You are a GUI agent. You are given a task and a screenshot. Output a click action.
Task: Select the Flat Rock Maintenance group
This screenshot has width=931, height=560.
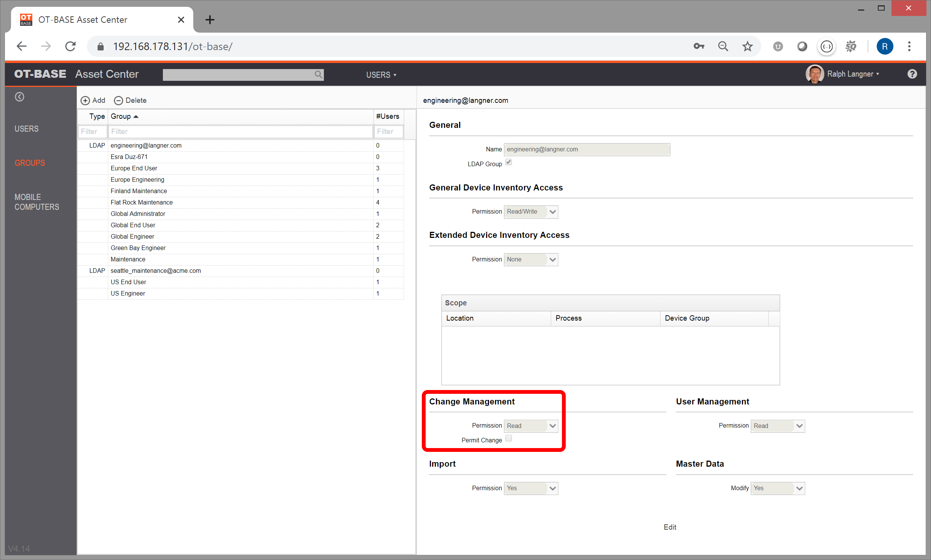pos(241,202)
